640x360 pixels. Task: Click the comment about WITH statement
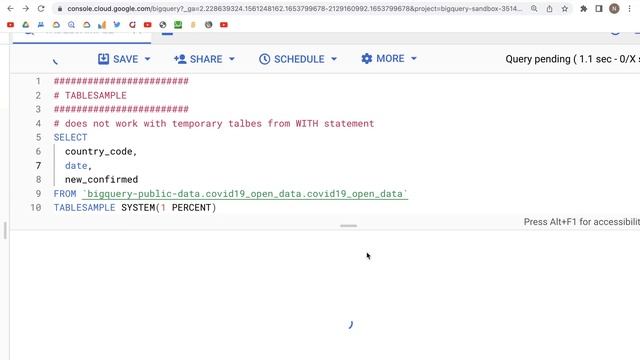(x=214, y=123)
